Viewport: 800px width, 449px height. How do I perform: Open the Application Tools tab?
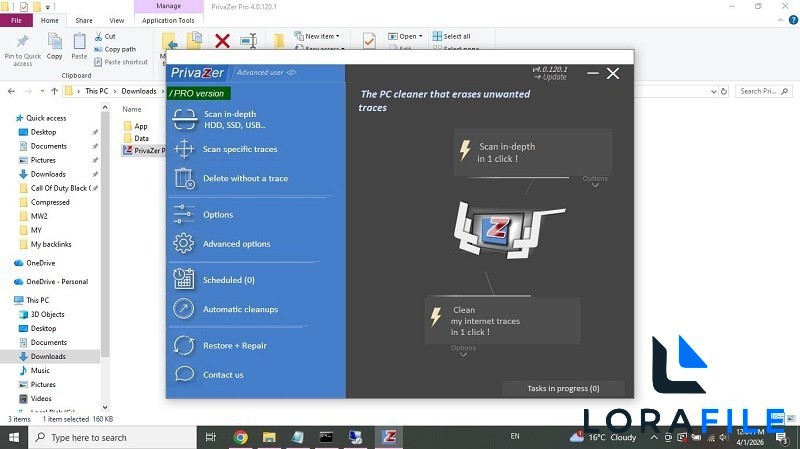pos(168,20)
